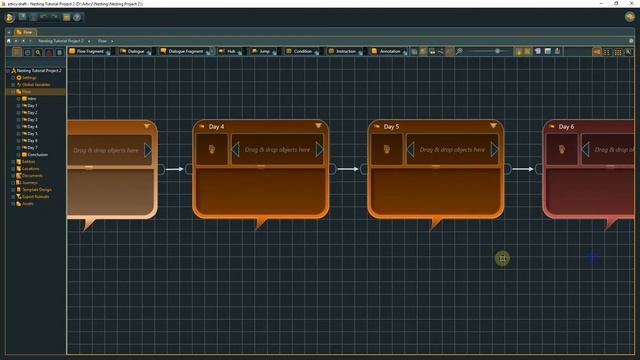Click right arrow in Day 4 attachment strip

pyautogui.click(x=320, y=149)
